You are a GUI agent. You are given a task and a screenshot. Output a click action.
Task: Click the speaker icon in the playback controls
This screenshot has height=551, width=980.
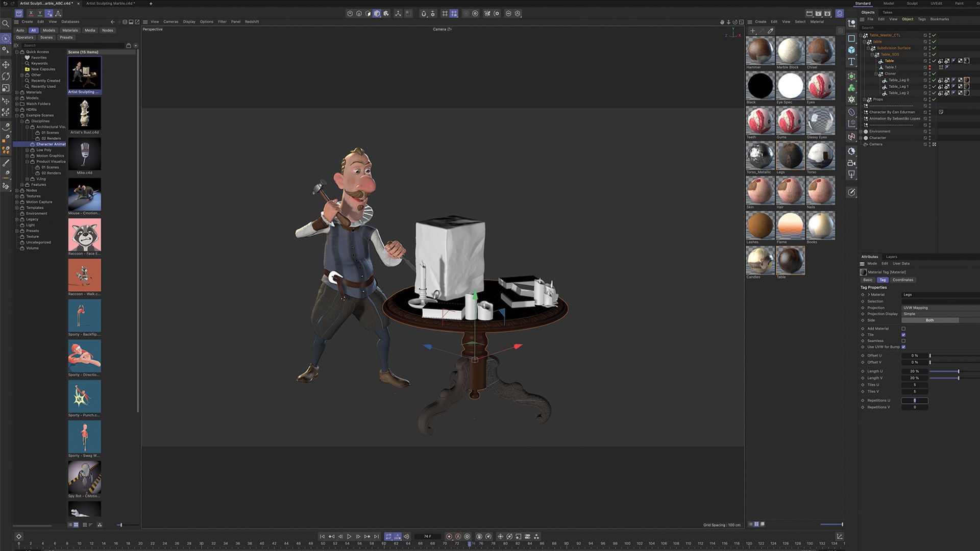click(406, 536)
